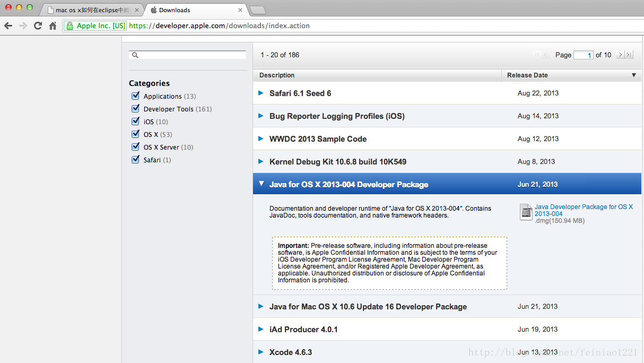The image size is (644, 363).
Task: Click 'Aug 22, 2013' release date
Action: [538, 93]
